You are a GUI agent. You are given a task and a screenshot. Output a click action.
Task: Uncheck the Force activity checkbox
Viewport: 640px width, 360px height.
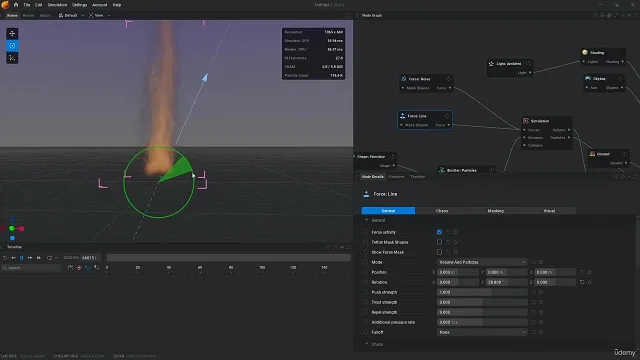click(439, 232)
